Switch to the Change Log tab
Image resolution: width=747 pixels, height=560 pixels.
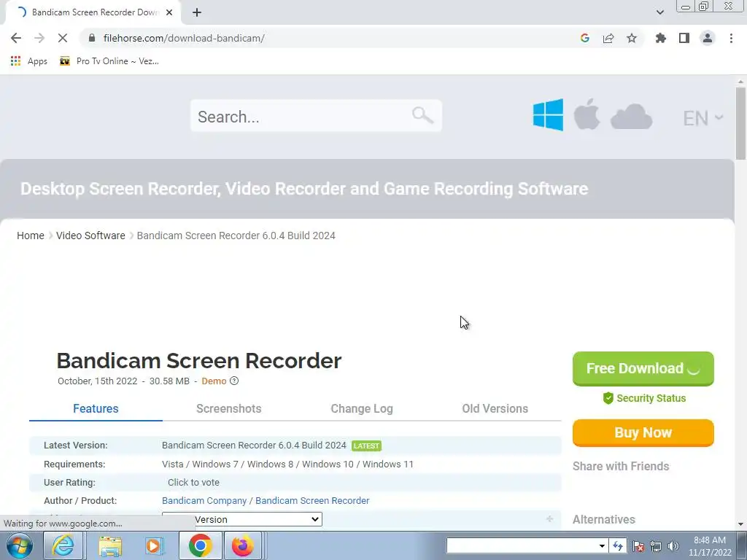click(362, 408)
